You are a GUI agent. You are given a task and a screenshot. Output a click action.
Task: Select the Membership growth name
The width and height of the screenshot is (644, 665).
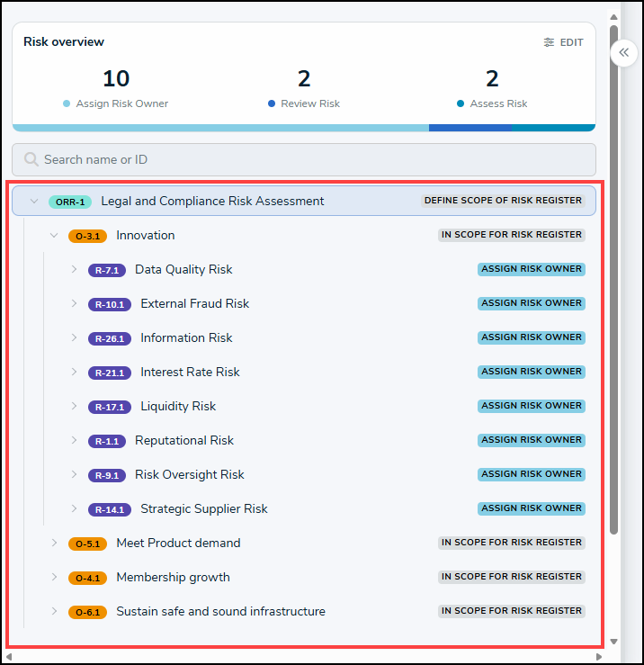click(173, 577)
